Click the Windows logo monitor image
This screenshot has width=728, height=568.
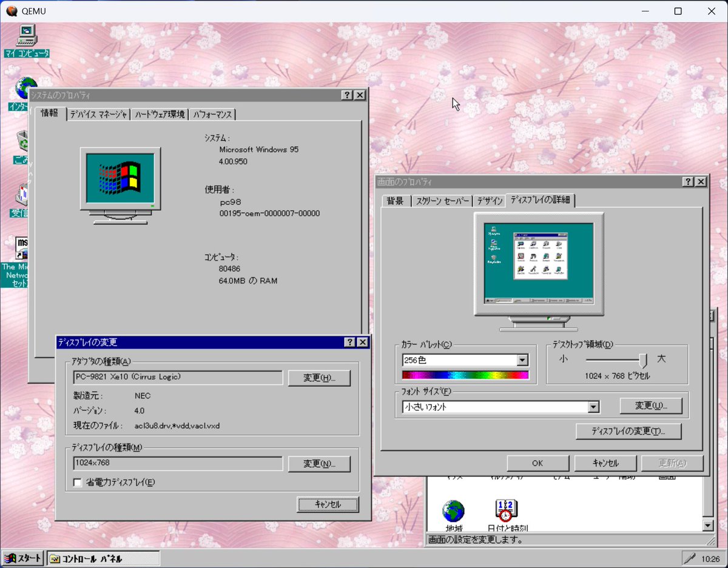[121, 185]
